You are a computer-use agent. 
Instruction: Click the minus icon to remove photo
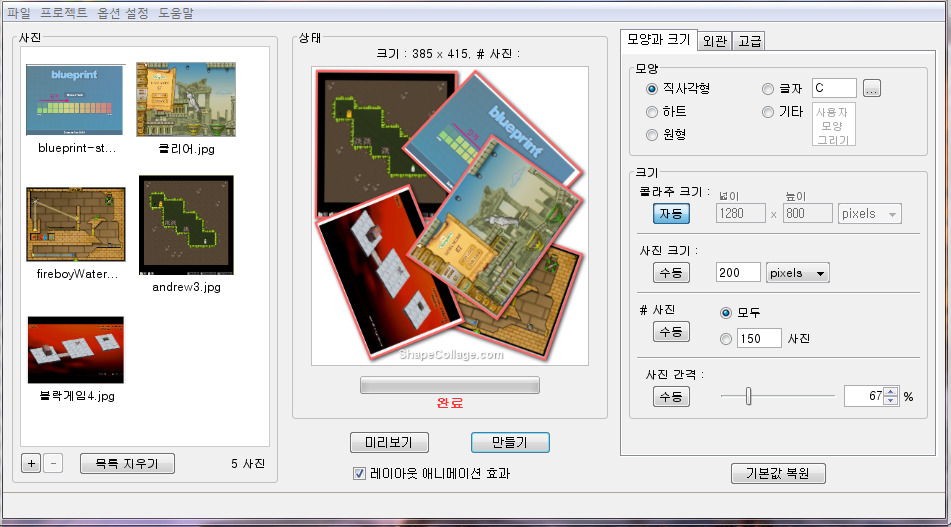pyautogui.click(x=53, y=464)
